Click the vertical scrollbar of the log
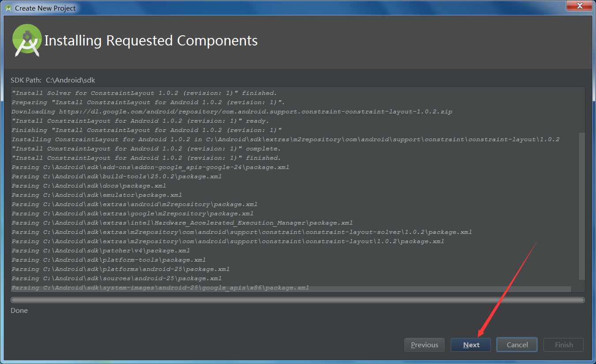 click(582, 206)
